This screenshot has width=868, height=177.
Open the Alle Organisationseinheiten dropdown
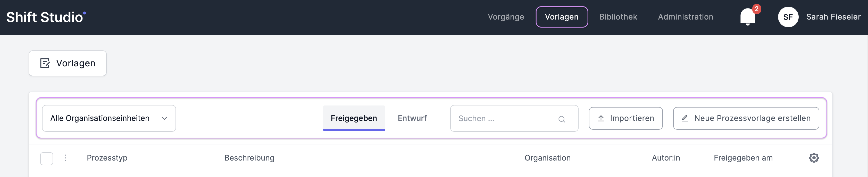(109, 118)
